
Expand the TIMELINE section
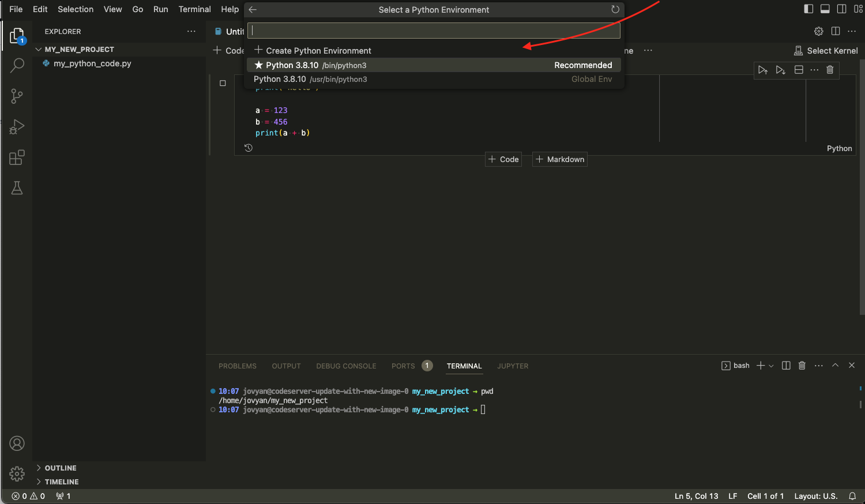[x=62, y=482]
